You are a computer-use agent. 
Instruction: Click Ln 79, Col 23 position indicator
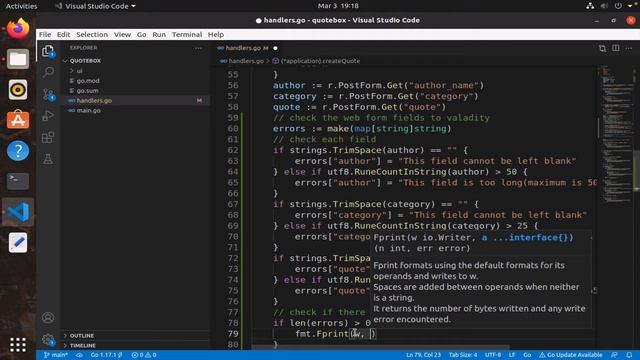[x=423, y=355]
